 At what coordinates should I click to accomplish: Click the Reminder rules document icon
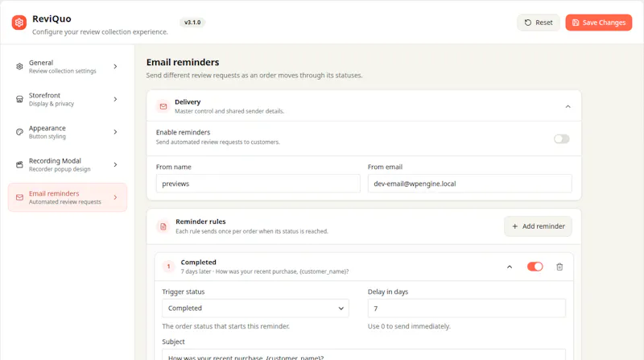(x=163, y=226)
